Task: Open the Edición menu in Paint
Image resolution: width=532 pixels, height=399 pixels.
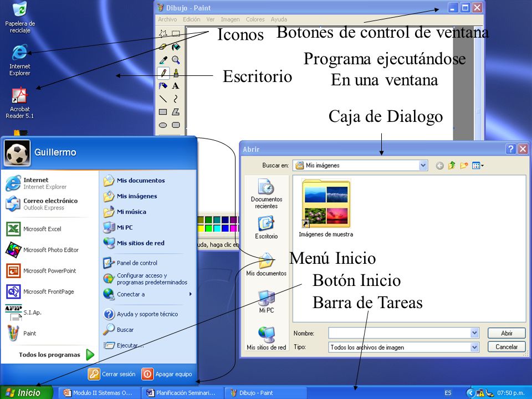Action: (x=191, y=19)
